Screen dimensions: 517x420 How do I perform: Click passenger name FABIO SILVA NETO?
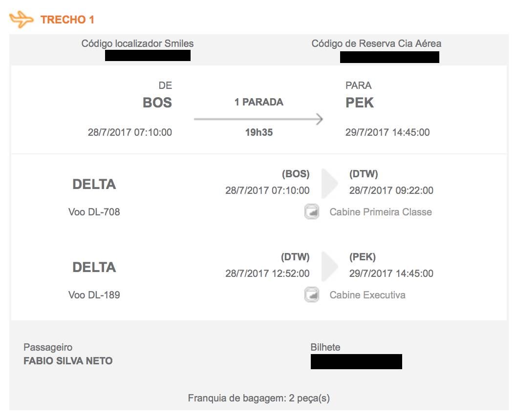[x=68, y=361]
